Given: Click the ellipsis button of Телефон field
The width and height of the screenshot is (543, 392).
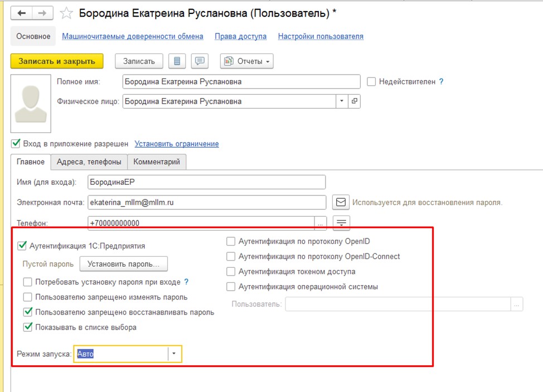Looking at the screenshot, I should tap(321, 223).
